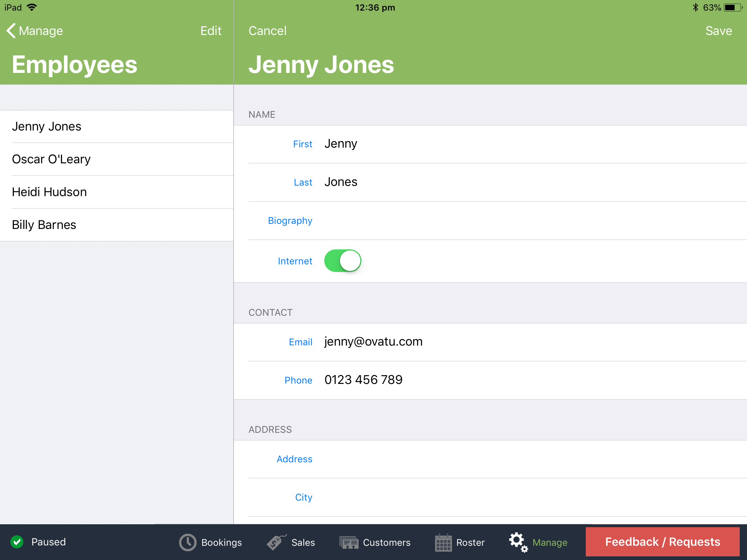Tap the Bookings clock icon
The height and width of the screenshot is (560, 747).
[187, 542]
